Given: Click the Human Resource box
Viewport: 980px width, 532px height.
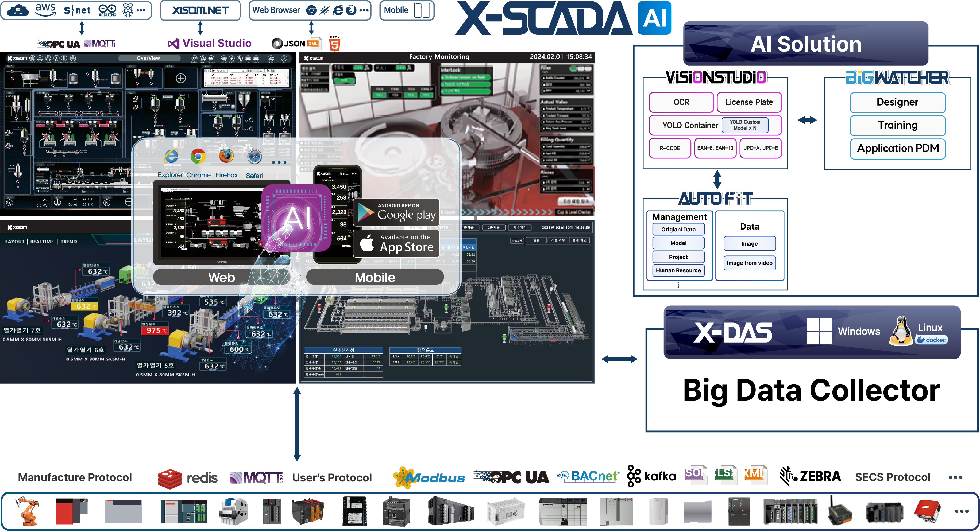Looking at the screenshot, I should point(678,270).
